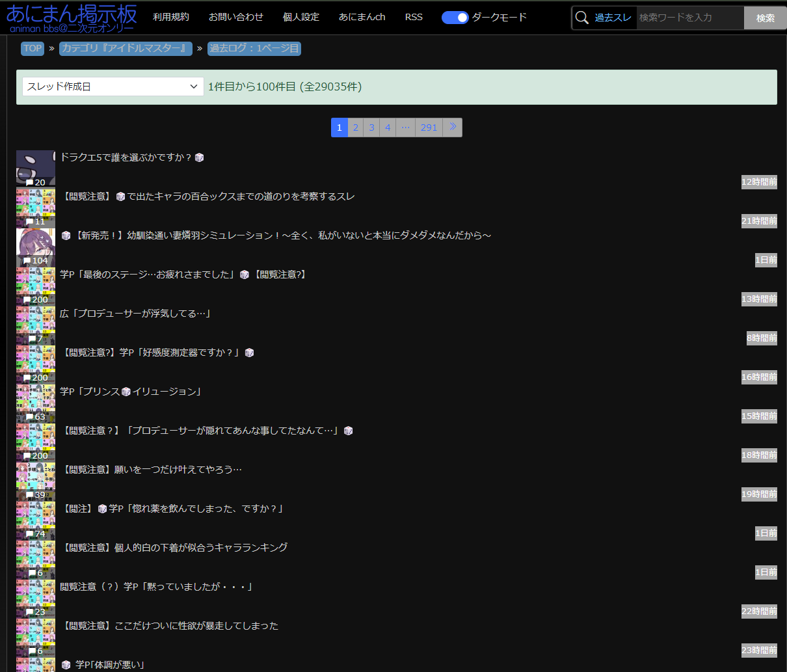
Task: Click reply count 63 comment badge
Action: (36, 417)
